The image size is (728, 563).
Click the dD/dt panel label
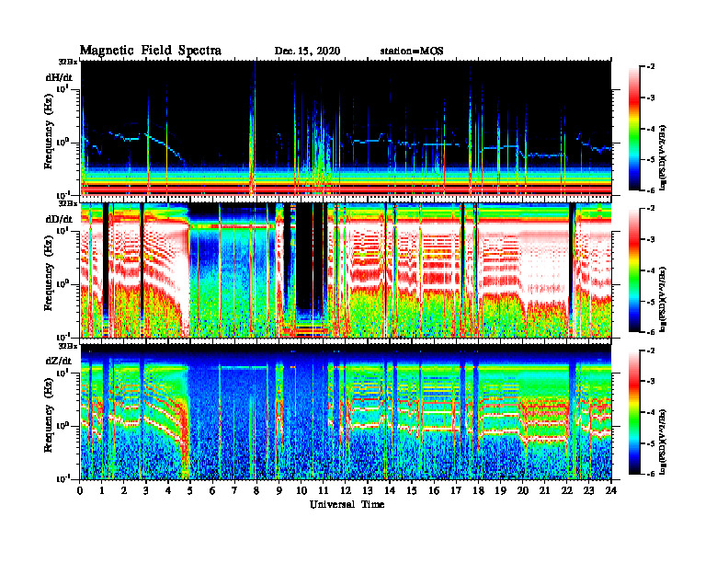[59, 219]
